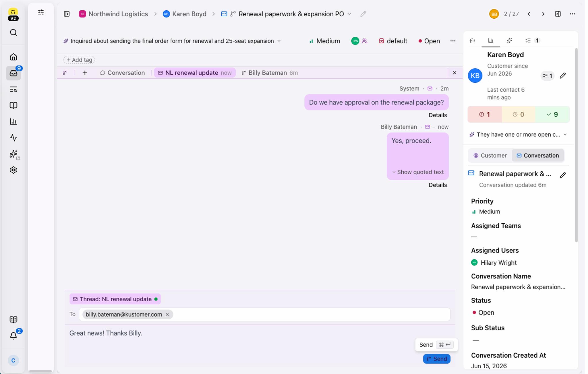This screenshot has width=588, height=374.
Task: Open the AI sparkles panel tab
Action: pyautogui.click(x=509, y=40)
